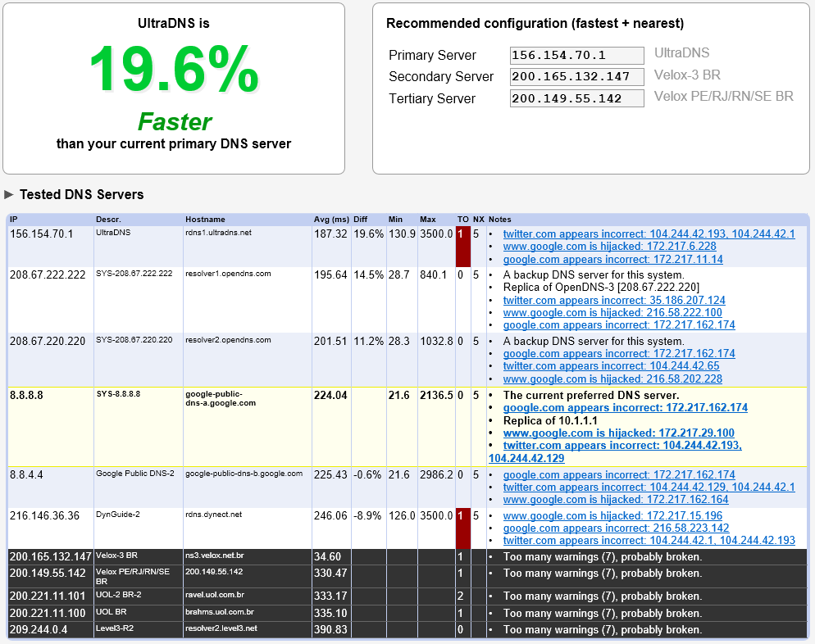Click average value 390.83
Image resolution: width=815 pixels, height=644 pixels.
(x=330, y=630)
